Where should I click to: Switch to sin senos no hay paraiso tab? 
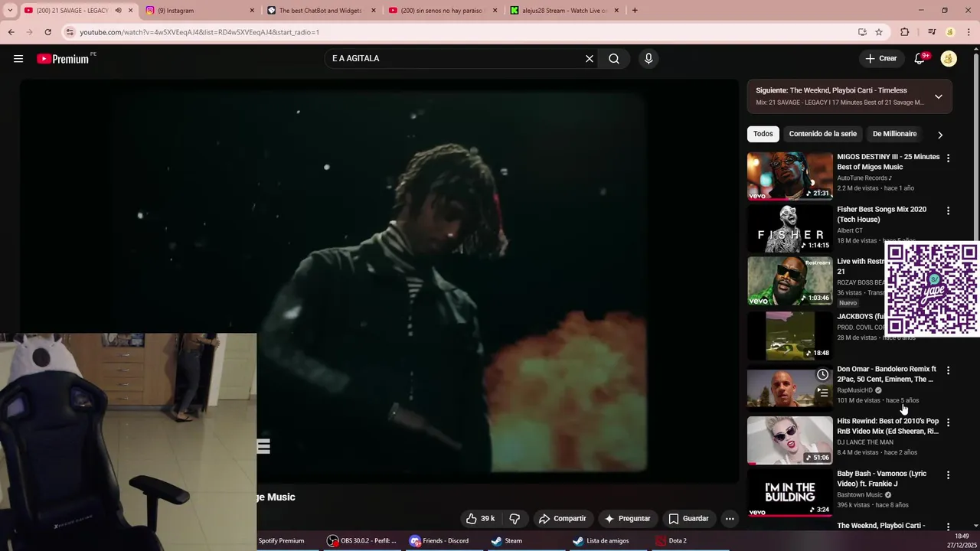pos(443,11)
